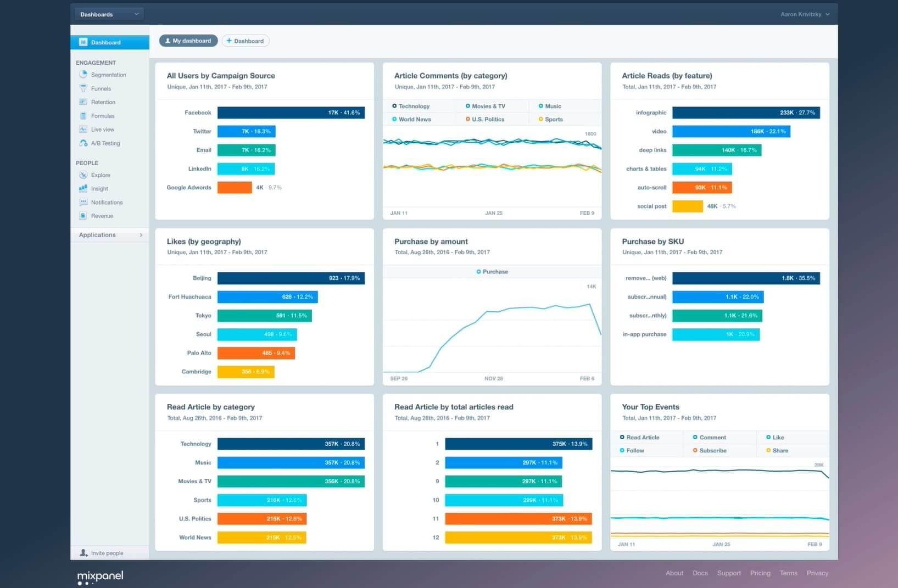Click the Live view icon
This screenshot has height=588, width=898.
[x=83, y=130]
